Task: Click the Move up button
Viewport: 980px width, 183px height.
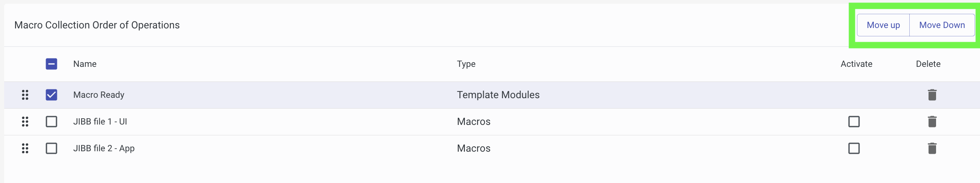Action: pos(883,25)
